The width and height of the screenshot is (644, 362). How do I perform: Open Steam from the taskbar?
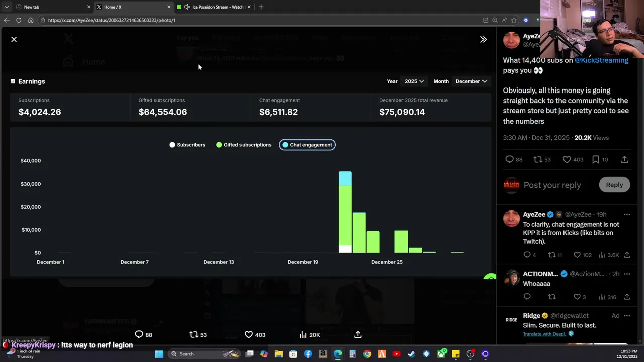click(x=411, y=354)
